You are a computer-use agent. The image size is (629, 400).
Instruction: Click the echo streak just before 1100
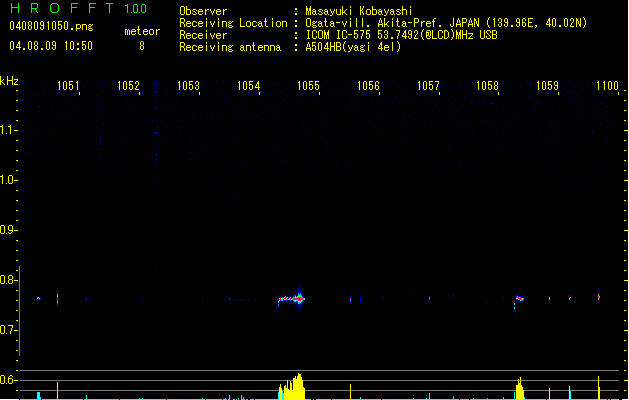[x=599, y=297]
